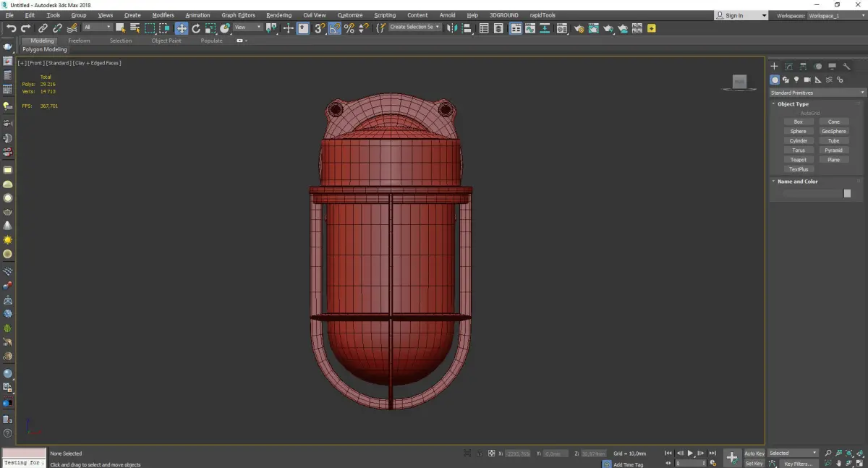Click the object color swatch
This screenshot has height=468, width=868.
847,193
